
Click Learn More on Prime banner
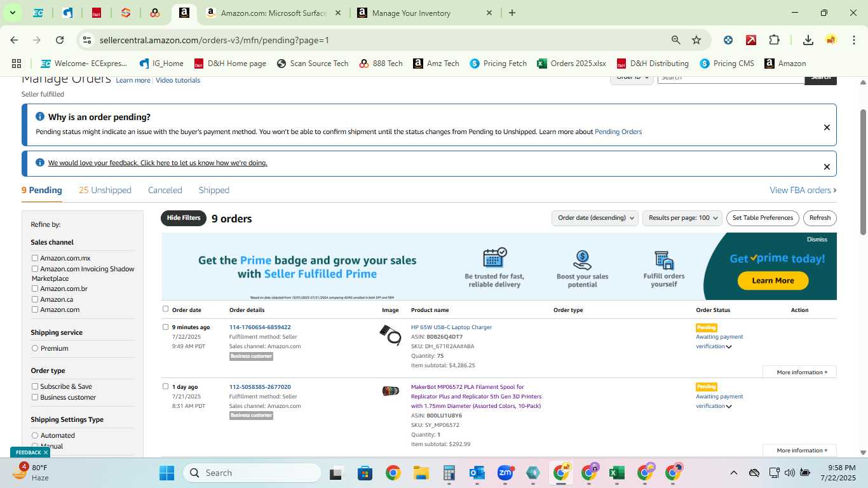pos(773,281)
